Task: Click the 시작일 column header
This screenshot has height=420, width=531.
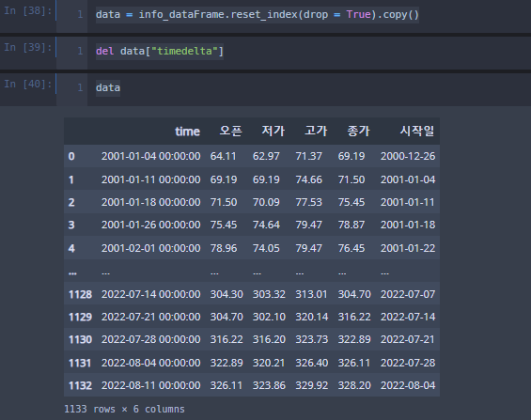Action: [417, 131]
